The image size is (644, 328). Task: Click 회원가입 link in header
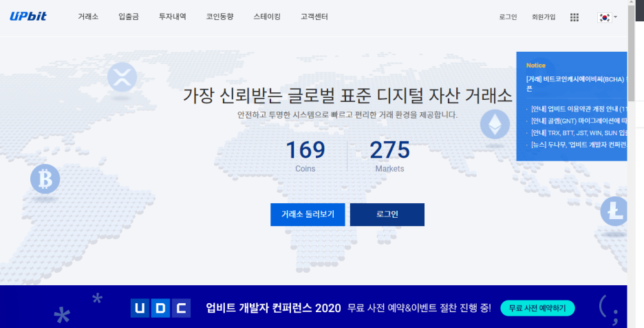click(x=544, y=17)
